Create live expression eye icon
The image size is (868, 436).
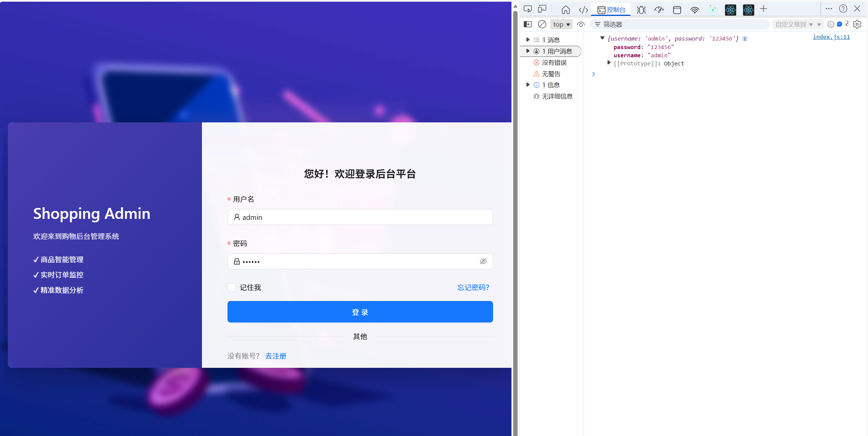pos(581,24)
